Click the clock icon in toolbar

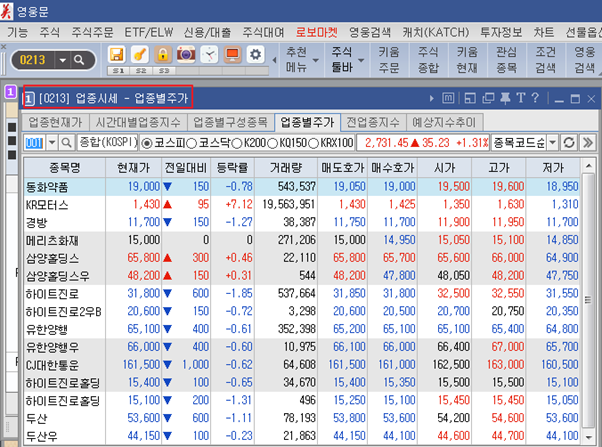point(209,55)
